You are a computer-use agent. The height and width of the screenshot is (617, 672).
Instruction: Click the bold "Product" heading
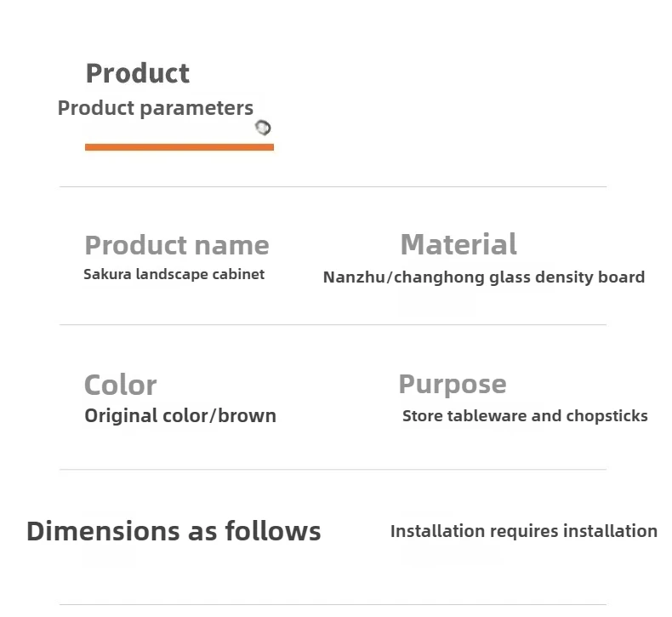pos(138,73)
